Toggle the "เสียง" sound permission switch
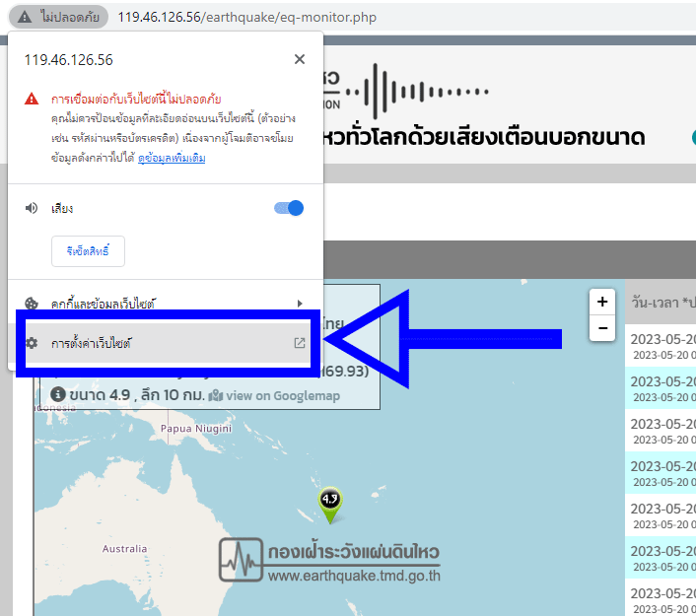Viewport: 696px width, 616px height. tap(288, 208)
